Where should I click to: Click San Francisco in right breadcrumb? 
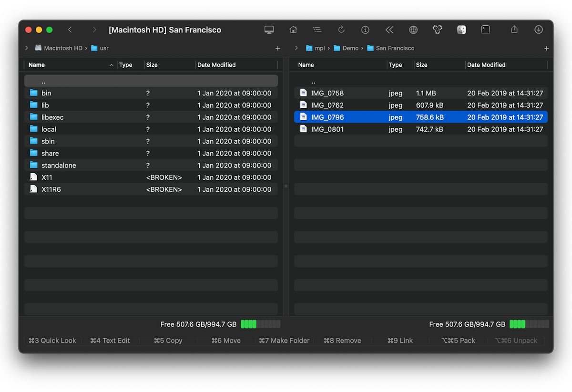(x=390, y=48)
